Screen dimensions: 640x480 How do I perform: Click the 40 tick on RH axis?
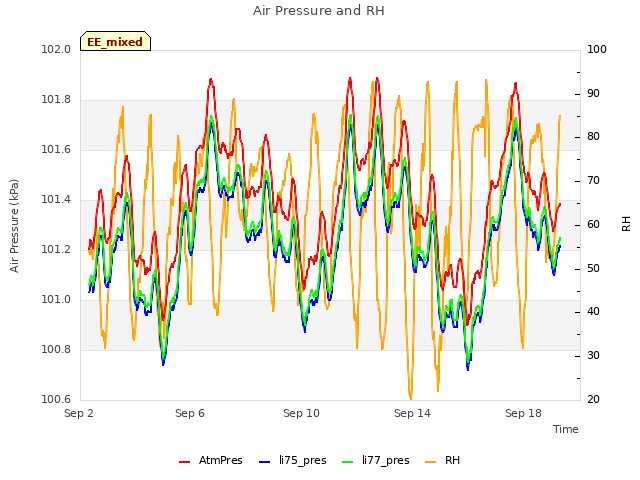[593, 312]
